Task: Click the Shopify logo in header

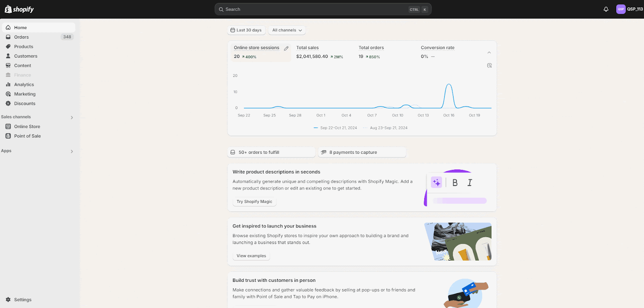Action: [x=19, y=9]
